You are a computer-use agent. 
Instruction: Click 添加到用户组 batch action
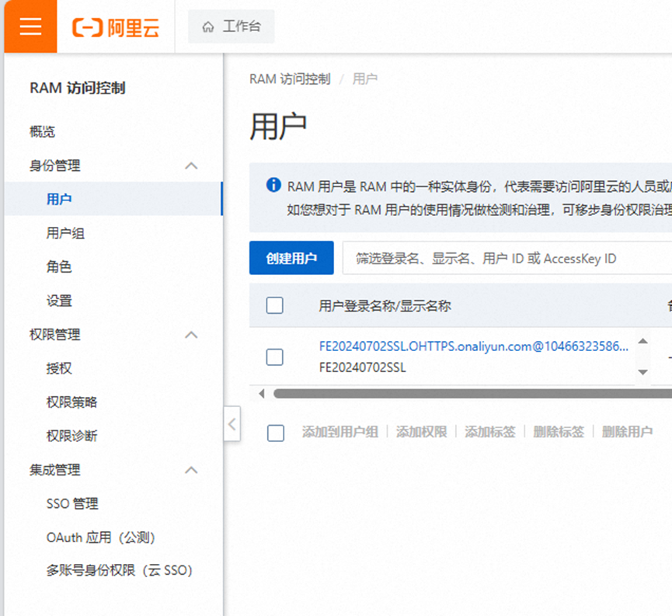click(x=340, y=432)
